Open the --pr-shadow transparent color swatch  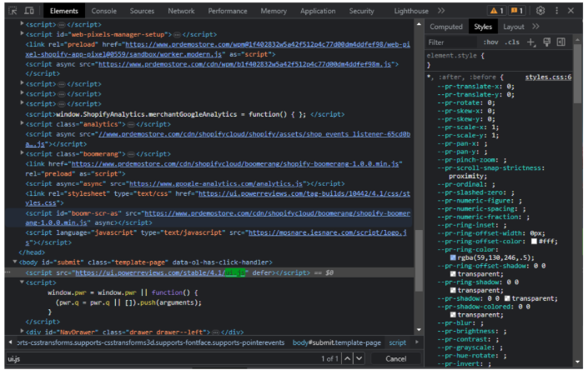point(507,298)
